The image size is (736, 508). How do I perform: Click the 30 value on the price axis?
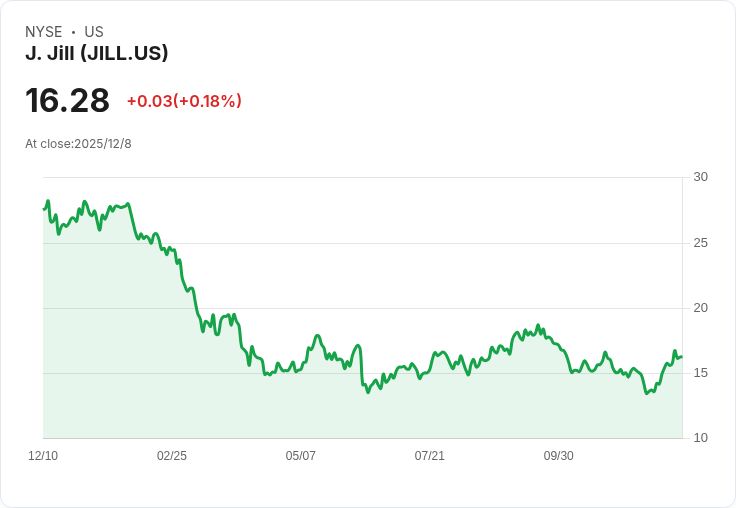[x=700, y=177]
